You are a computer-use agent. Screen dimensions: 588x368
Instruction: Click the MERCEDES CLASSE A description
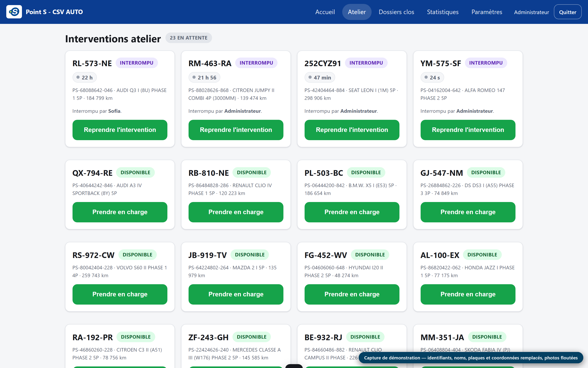click(x=234, y=354)
